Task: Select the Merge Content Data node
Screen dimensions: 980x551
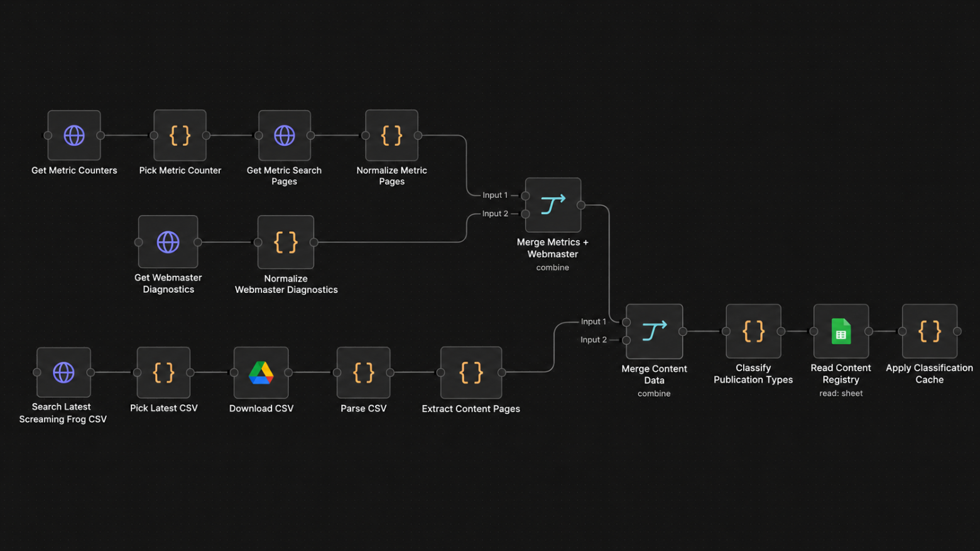Action: [654, 331]
